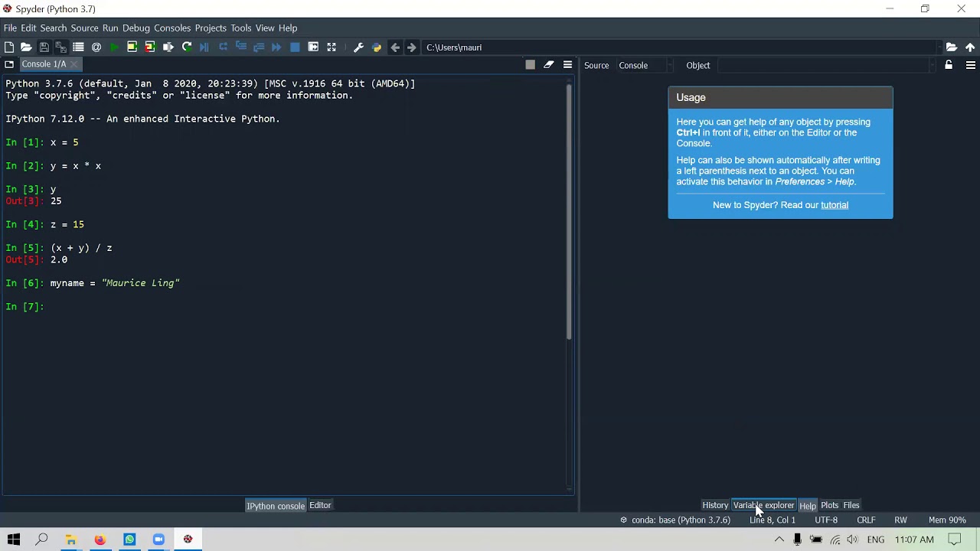Open file using the folder toolbar icon
Image resolution: width=980 pixels, height=551 pixels.
click(26, 47)
